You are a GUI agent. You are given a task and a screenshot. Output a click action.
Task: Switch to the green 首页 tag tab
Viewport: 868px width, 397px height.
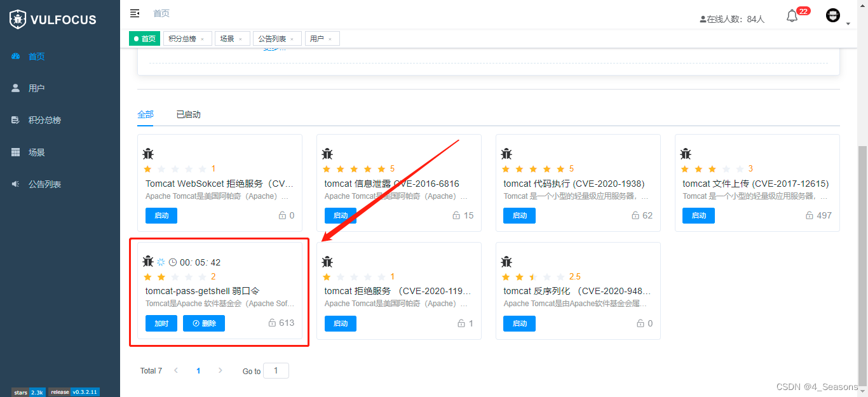(145, 39)
